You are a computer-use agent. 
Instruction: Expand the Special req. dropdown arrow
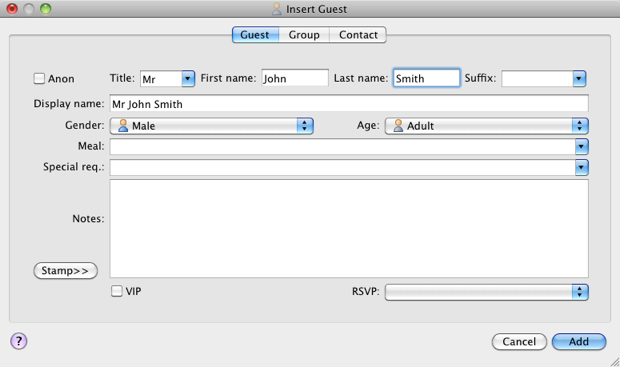582,167
